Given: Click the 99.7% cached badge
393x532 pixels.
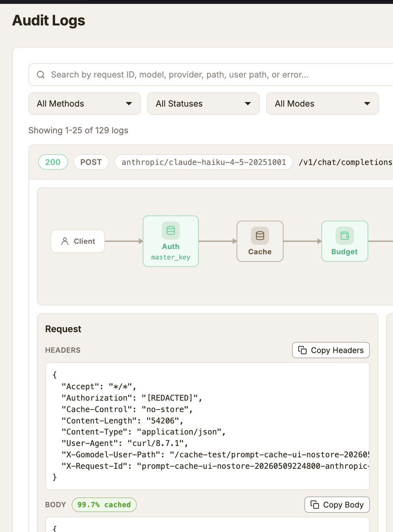Looking at the screenshot, I should (x=104, y=505).
